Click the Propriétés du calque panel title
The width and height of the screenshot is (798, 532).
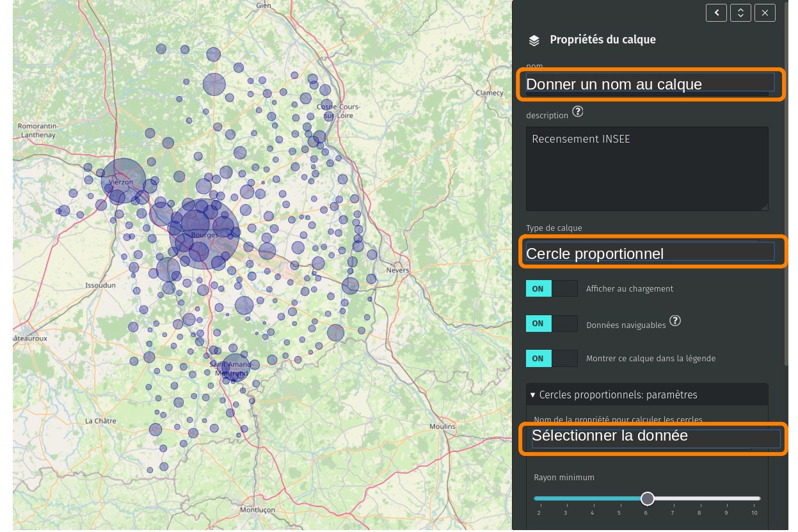[602, 40]
